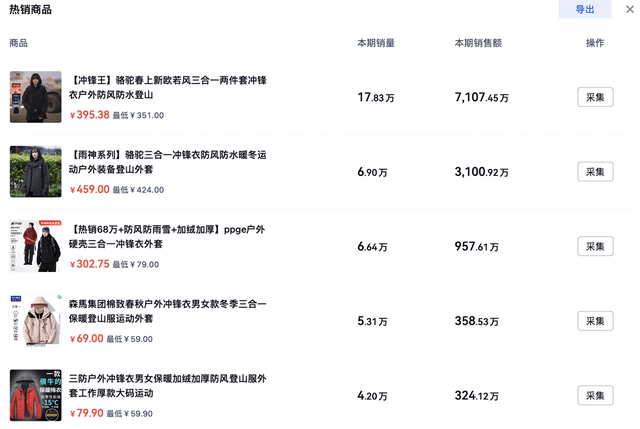Open the 雨神系列 product thumbnail

(x=36, y=172)
